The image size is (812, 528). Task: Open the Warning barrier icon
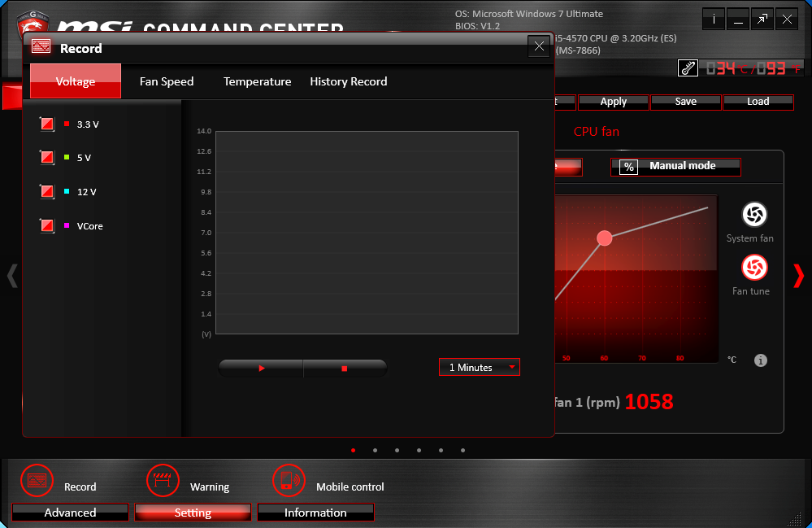[x=163, y=480]
